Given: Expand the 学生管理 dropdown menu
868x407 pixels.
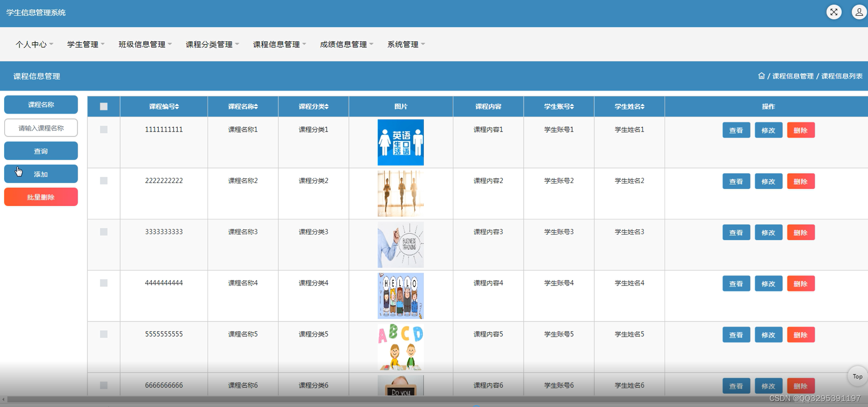Looking at the screenshot, I should [x=86, y=44].
